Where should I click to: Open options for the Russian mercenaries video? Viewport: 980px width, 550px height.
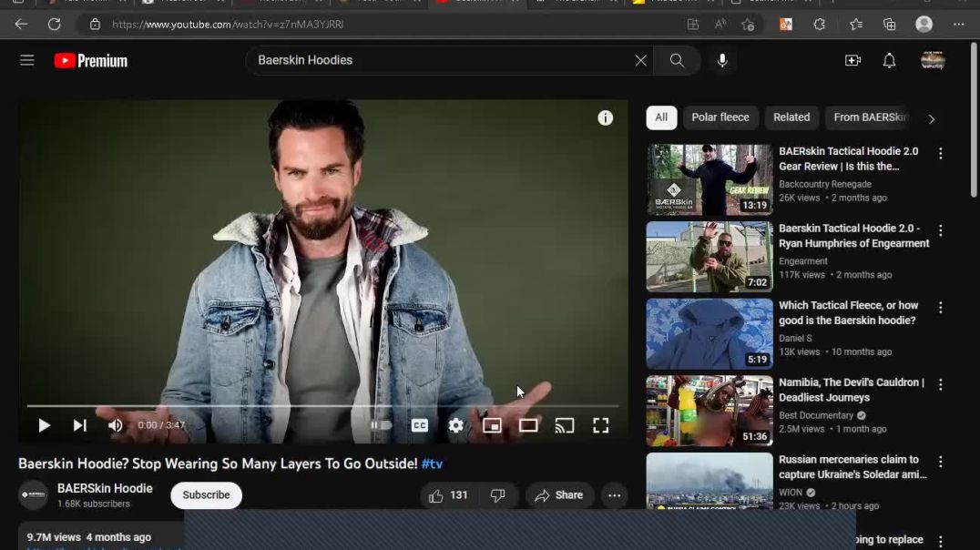(941, 462)
